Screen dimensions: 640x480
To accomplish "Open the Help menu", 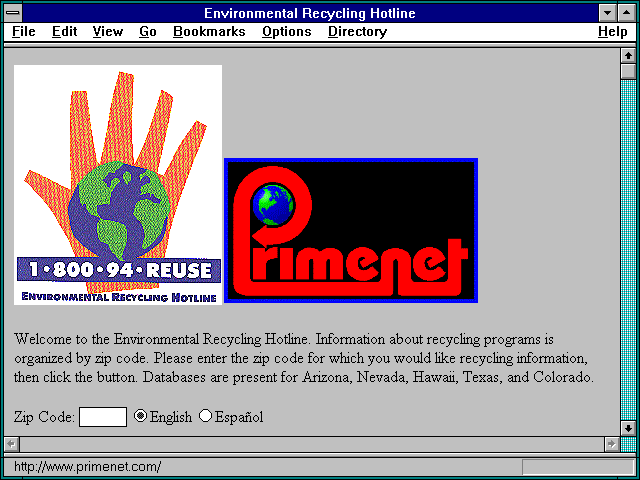I will coord(612,31).
